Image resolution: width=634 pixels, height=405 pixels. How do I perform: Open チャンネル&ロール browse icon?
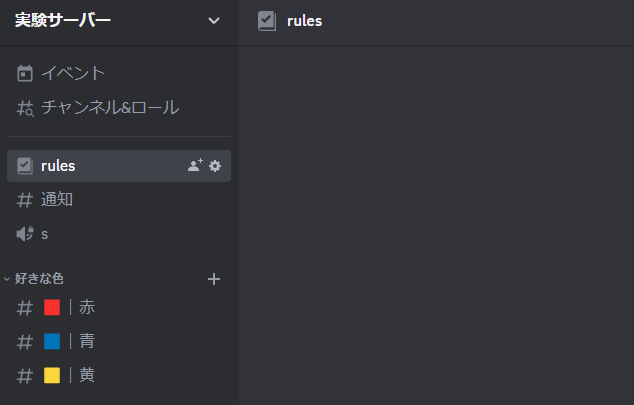pyautogui.click(x=25, y=108)
